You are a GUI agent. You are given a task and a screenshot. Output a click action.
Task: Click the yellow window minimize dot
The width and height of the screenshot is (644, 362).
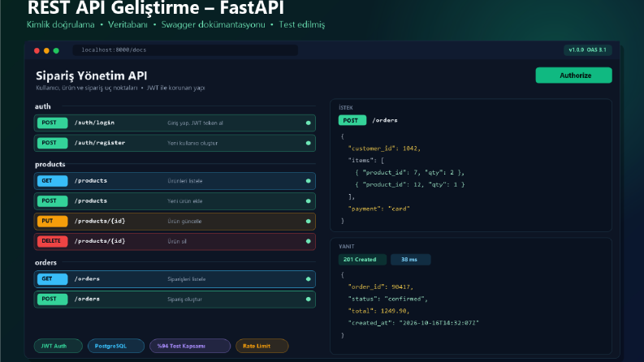click(x=46, y=50)
